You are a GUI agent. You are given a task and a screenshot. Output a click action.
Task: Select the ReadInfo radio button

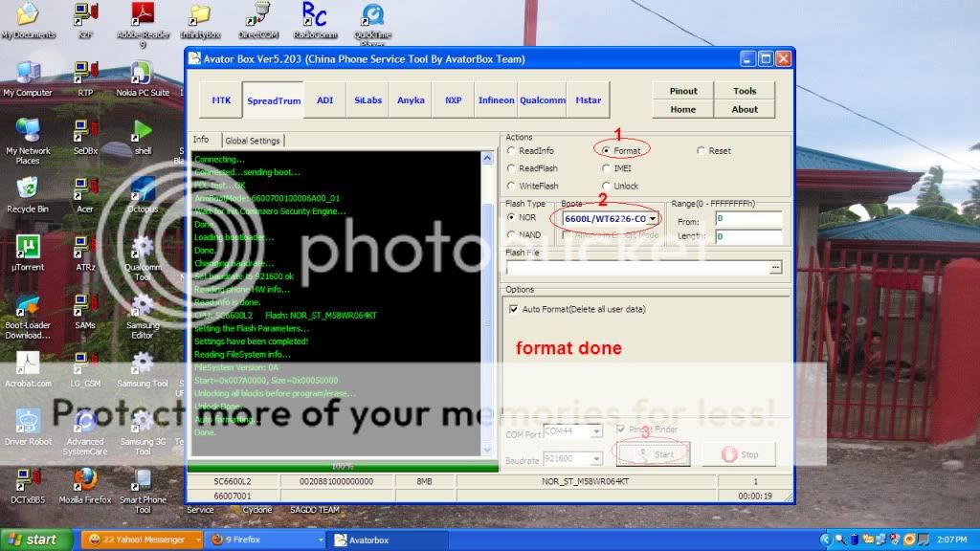coord(512,151)
